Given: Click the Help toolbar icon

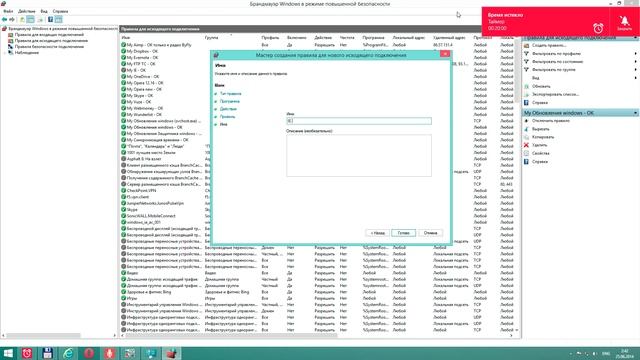Looking at the screenshot, I should tap(51, 20).
